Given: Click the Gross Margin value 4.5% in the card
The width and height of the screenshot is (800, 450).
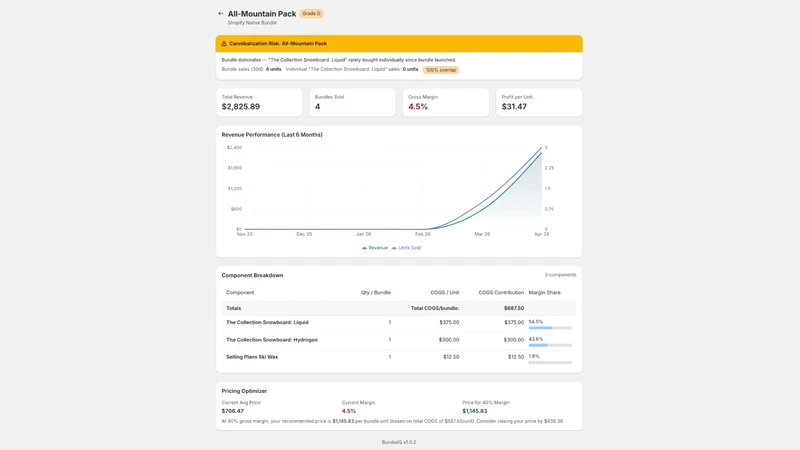Looking at the screenshot, I should [418, 107].
